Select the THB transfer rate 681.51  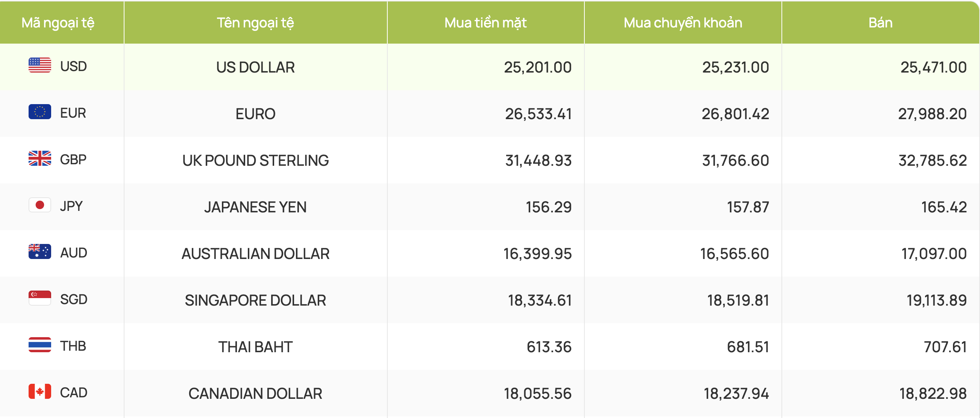coord(748,347)
